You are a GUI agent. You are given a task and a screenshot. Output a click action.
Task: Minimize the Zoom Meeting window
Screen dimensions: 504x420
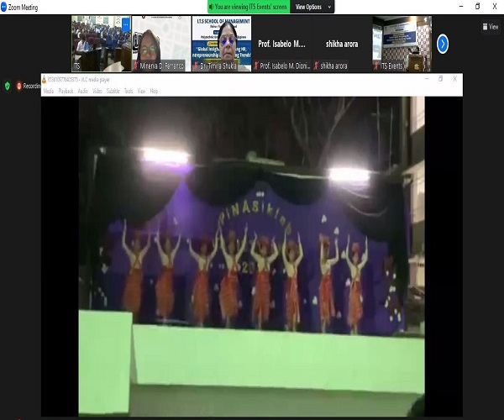point(461,7)
